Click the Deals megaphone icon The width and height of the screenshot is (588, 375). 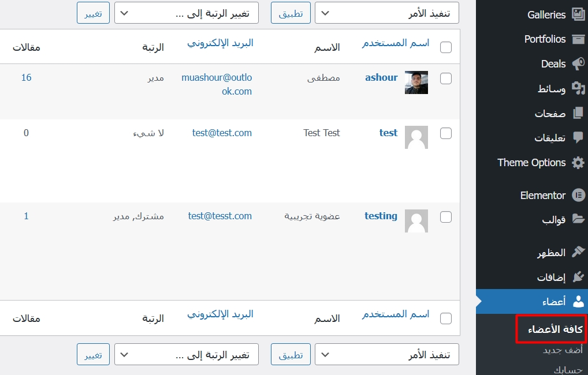(x=578, y=63)
